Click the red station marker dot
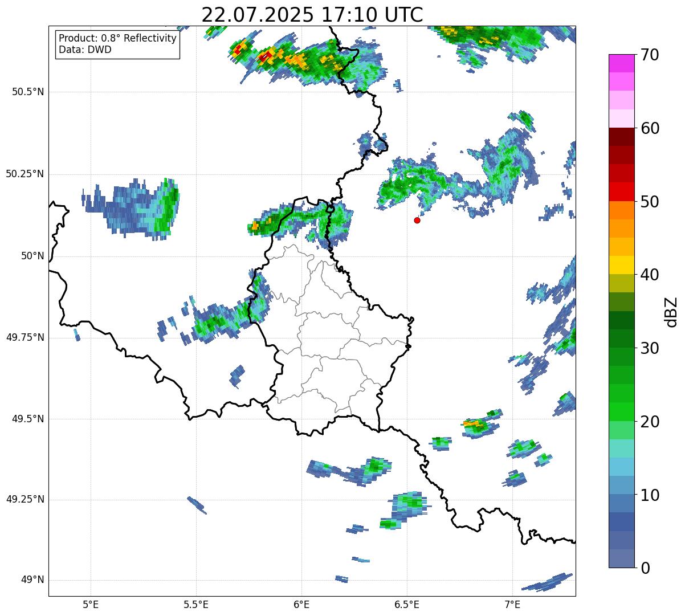The height and width of the screenshot is (616, 685). click(x=417, y=220)
